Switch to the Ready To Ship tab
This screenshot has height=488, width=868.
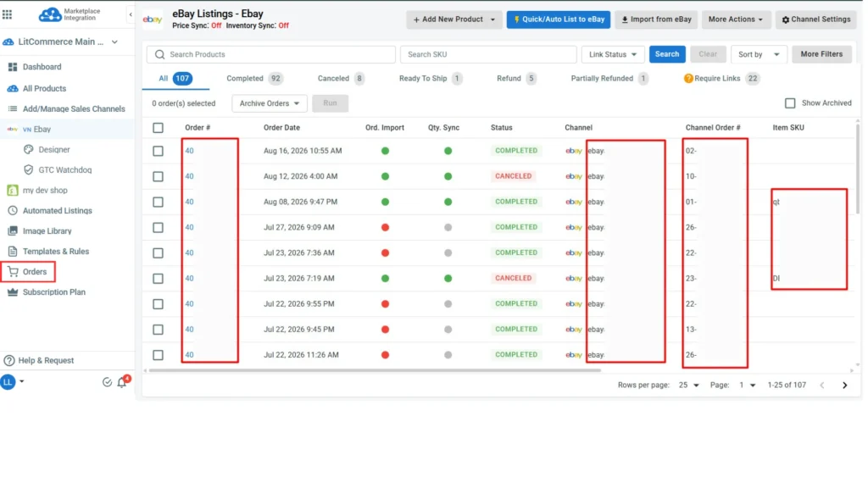(430, 79)
